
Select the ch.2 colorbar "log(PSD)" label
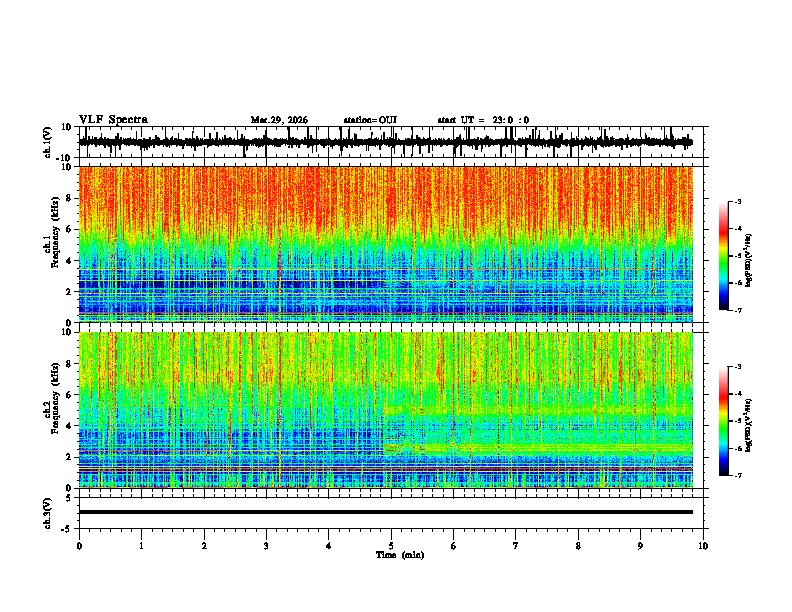tap(749, 425)
